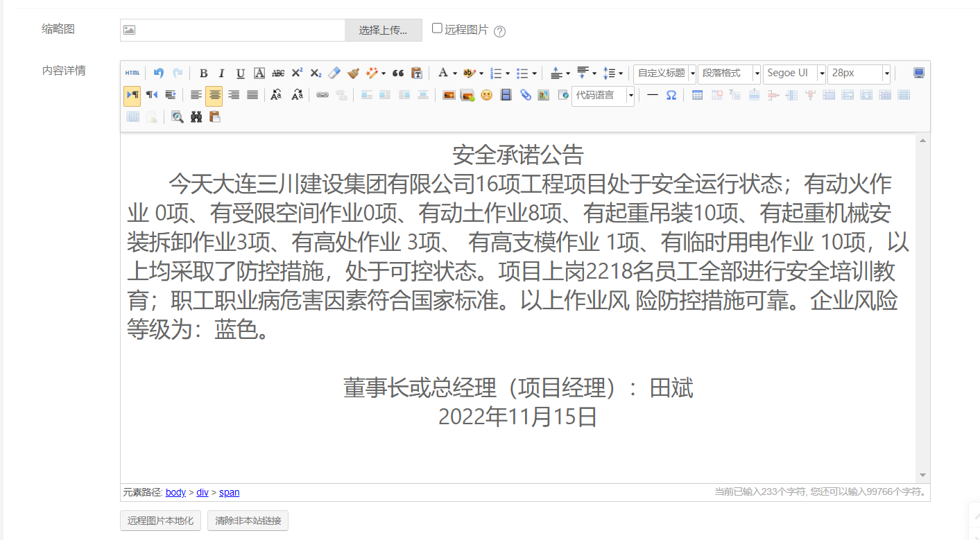Align text to the left
The width and height of the screenshot is (980, 540).
tap(196, 95)
